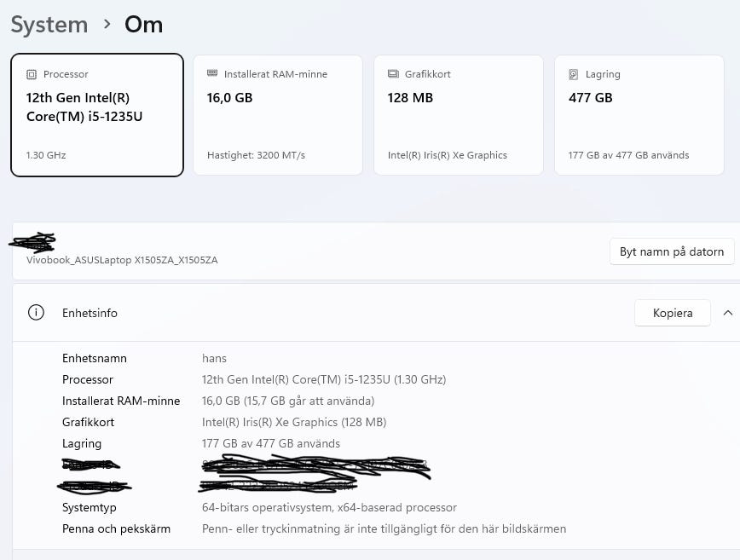Click Hastighet: 3200 MT/s text

[x=257, y=155]
